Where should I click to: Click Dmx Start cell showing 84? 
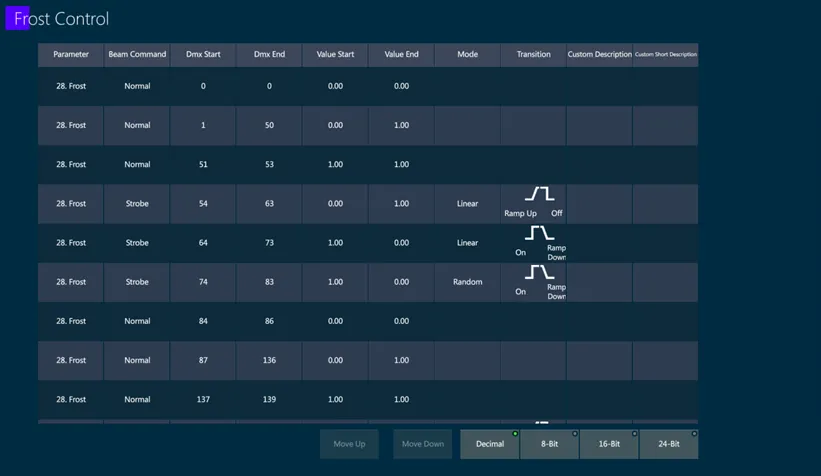203,321
